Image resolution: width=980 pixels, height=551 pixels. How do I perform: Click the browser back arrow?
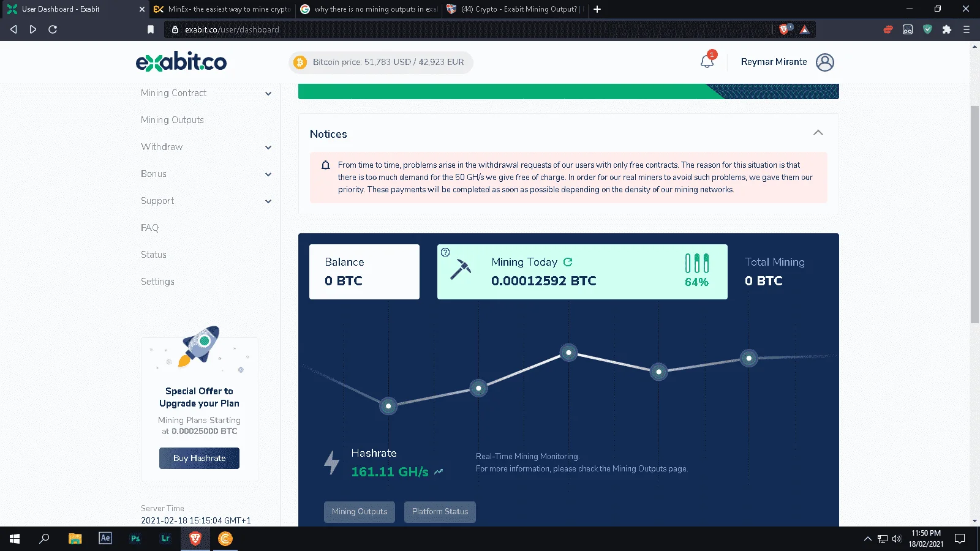coord(13,29)
